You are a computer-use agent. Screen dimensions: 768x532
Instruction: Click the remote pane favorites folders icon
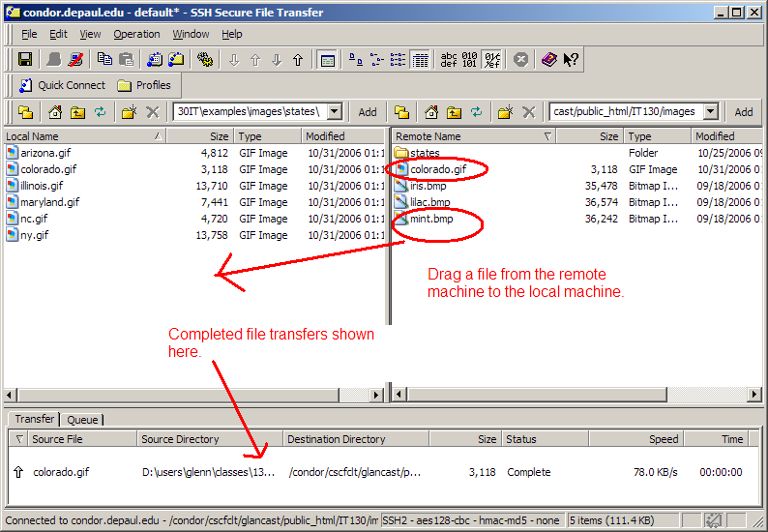(401, 112)
